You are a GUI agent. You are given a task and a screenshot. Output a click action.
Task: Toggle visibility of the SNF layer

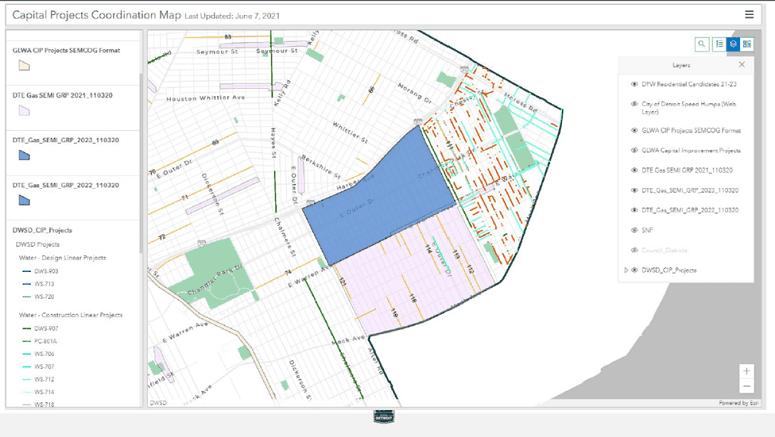[x=634, y=230]
